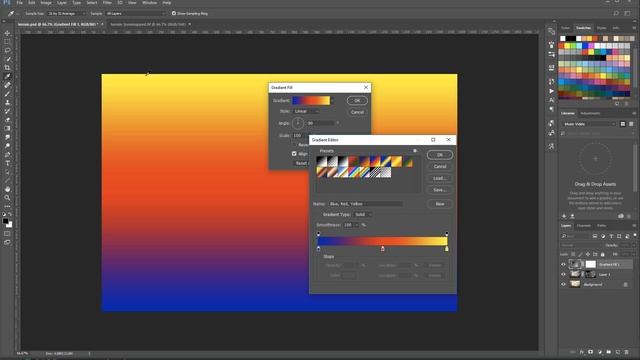Image resolution: width=640 pixels, height=360 pixels.
Task: Select the Clone Stamp tool
Action: (7, 102)
